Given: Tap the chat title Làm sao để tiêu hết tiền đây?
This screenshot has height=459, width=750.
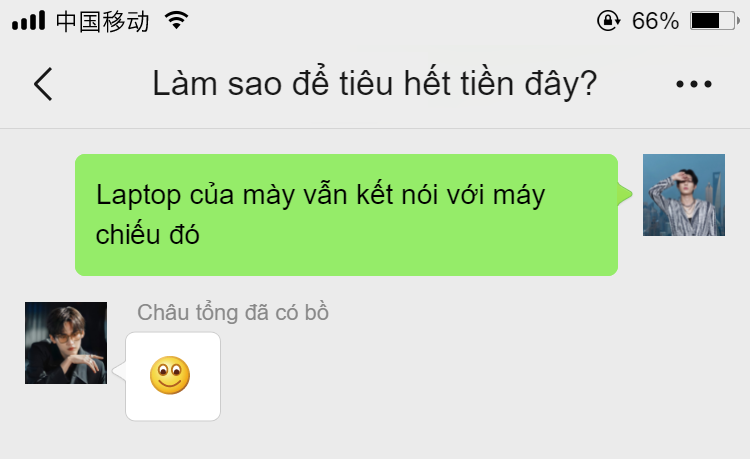Looking at the screenshot, I should tap(375, 84).
